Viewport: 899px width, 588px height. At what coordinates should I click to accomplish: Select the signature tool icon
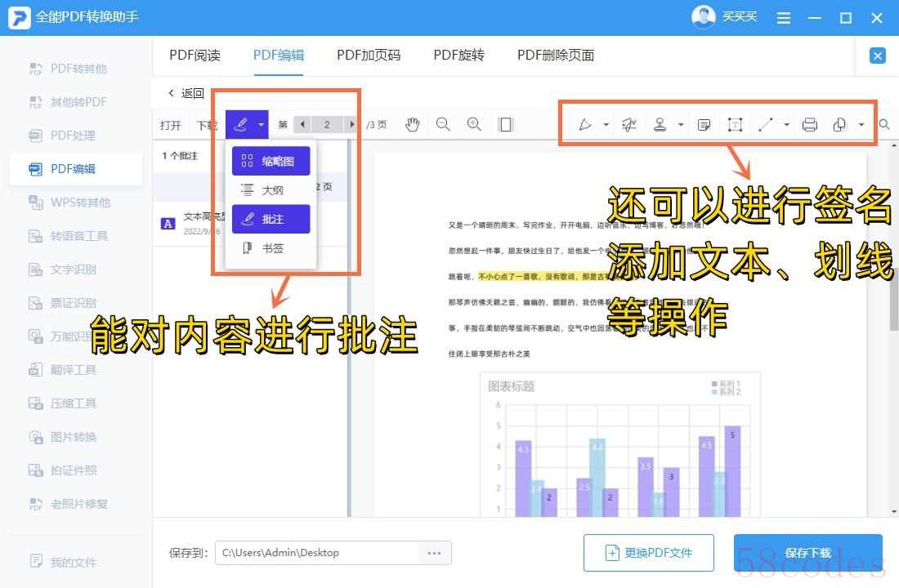click(628, 125)
